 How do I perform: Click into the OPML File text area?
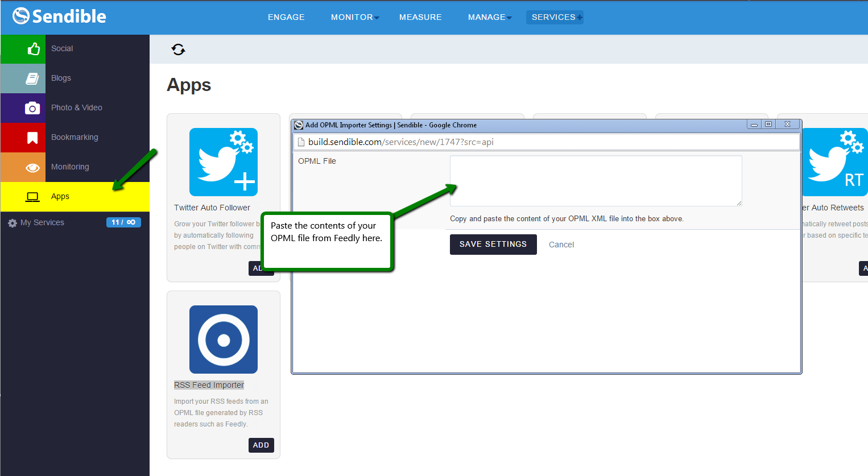[596, 181]
